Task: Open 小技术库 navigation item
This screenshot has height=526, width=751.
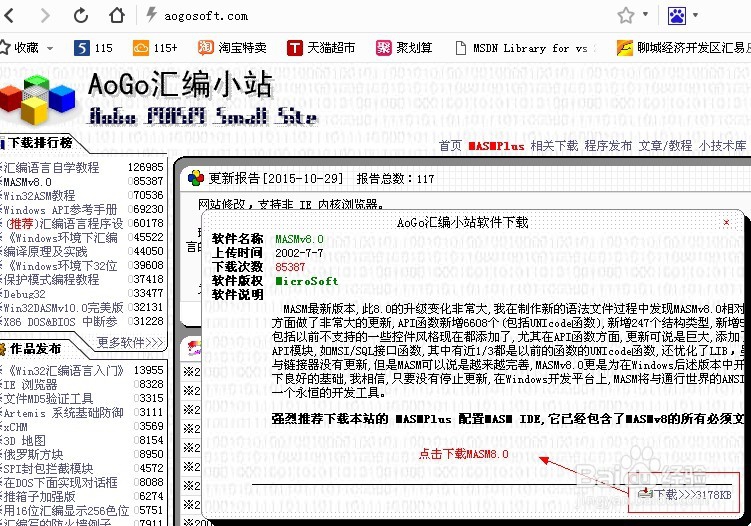Action: (722, 146)
